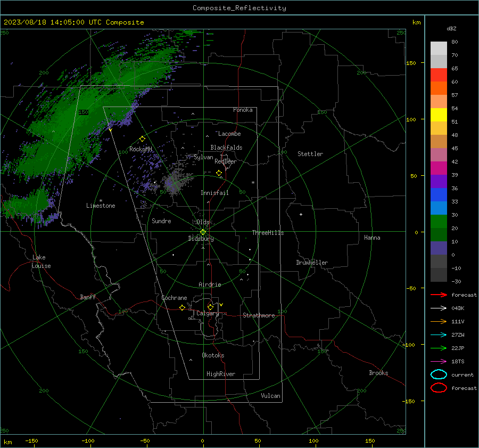Click the Calgary city label
The width and height of the screenshot is (479, 448).
pyautogui.click(x=208, y=313)
